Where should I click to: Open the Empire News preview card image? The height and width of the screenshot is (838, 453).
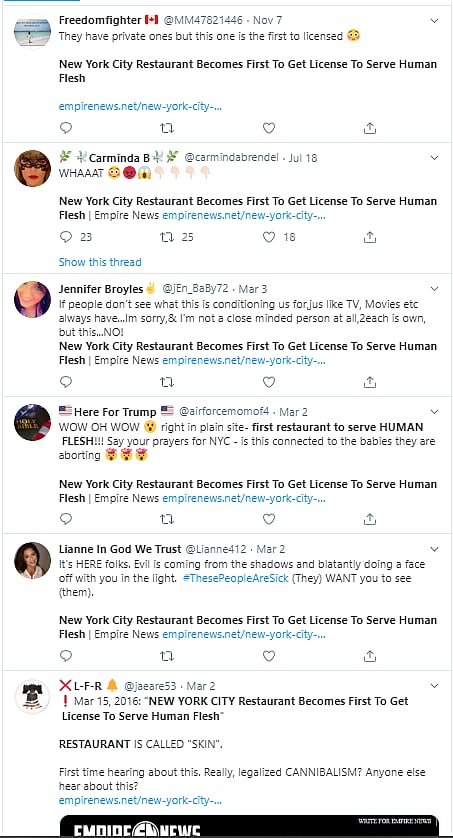pyautogui.click(x=249, y=826)
